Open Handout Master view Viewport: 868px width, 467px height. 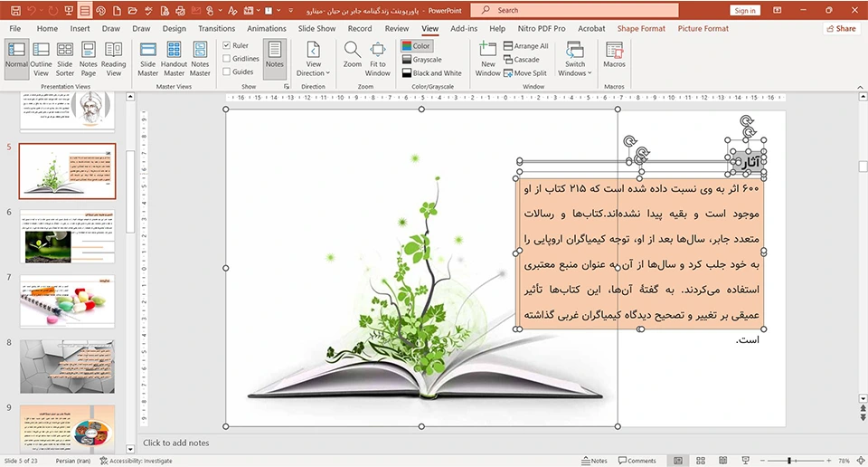click(x=174, y=59)
